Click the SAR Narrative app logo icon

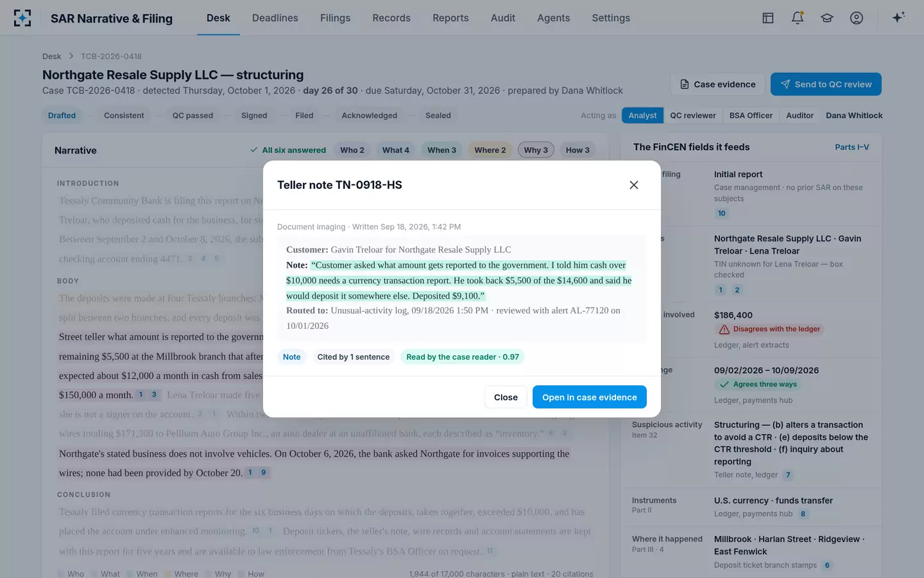point(22,18)
